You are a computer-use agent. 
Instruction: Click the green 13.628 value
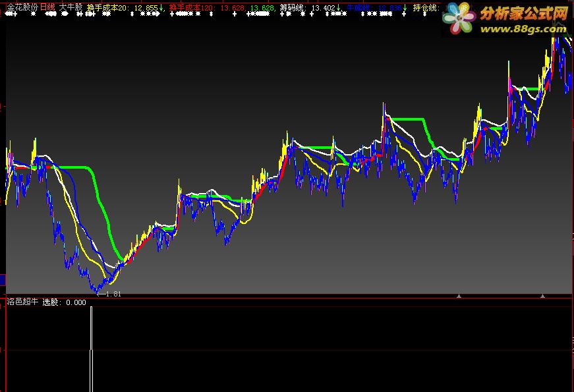pyautogui.click(x=262, y=8)
